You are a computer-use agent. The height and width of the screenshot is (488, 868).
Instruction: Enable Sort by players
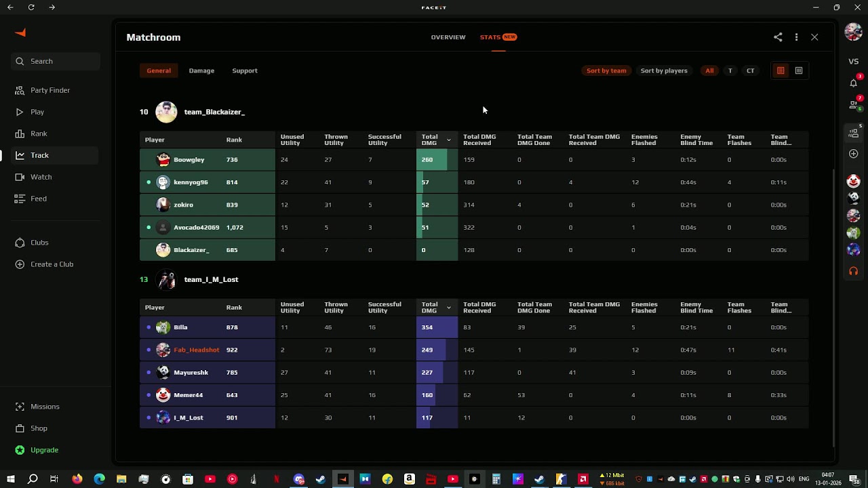tap(664, 70)
